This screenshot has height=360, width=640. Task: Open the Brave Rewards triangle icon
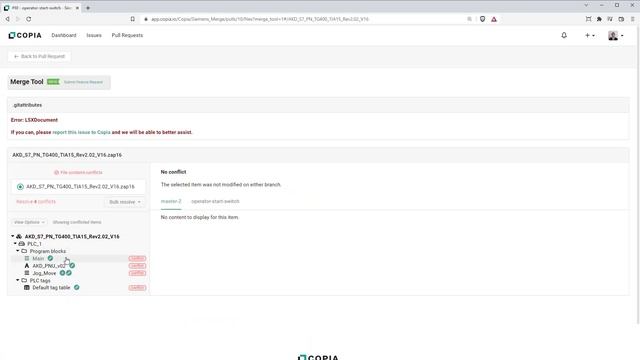coord(494,19)
